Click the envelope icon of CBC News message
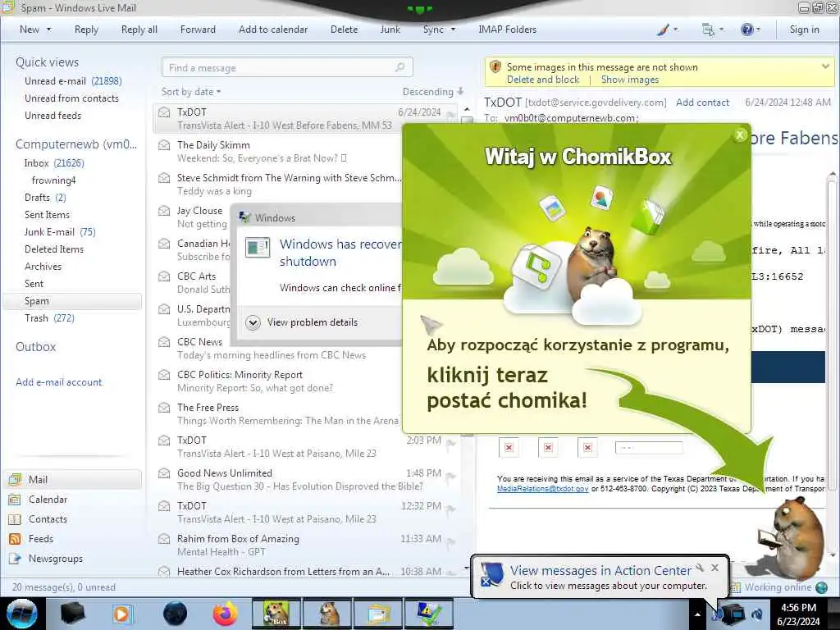This screenshot has width=840, height=630. (164, 342)
